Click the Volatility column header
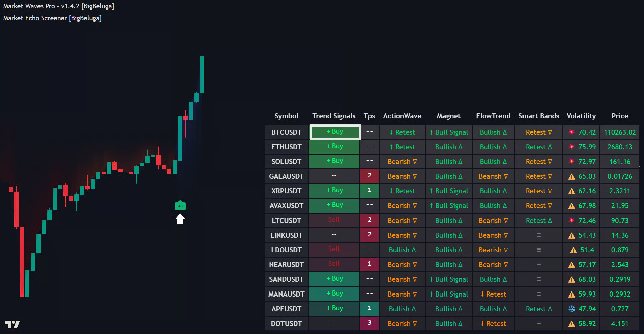This screenshot has width=644, height=334. (581, 116)
